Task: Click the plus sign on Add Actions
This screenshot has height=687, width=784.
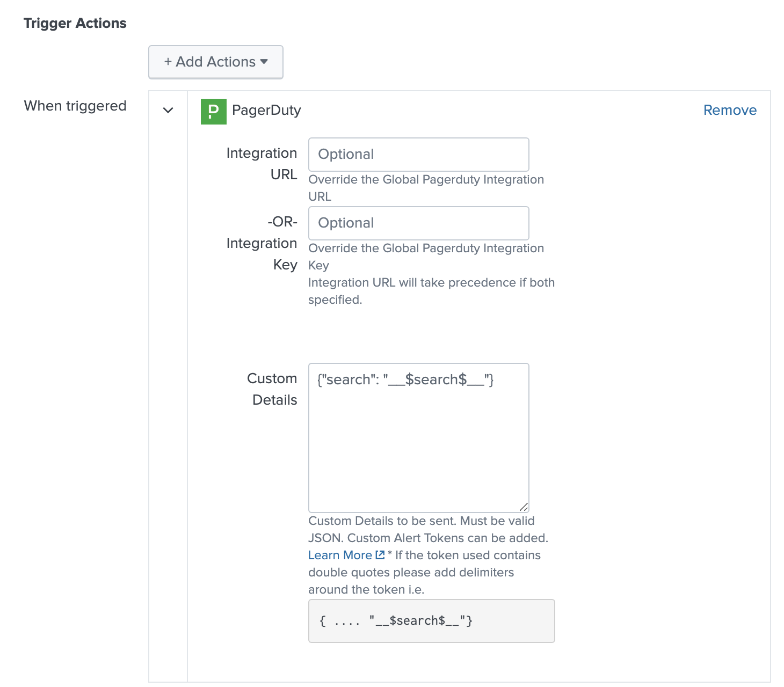Action: coord(168,62)
